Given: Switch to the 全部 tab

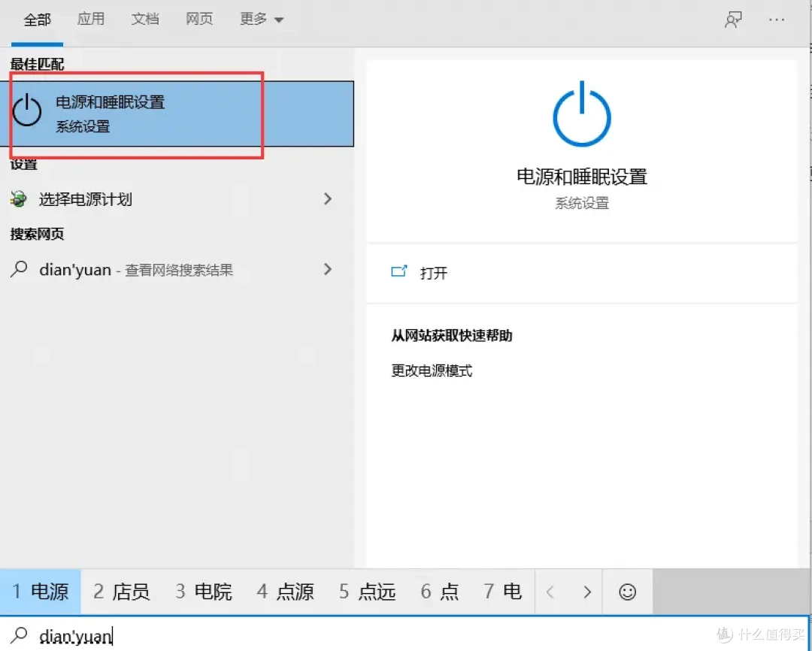Looking at the screenshot, I should click(x=38, y=20).
